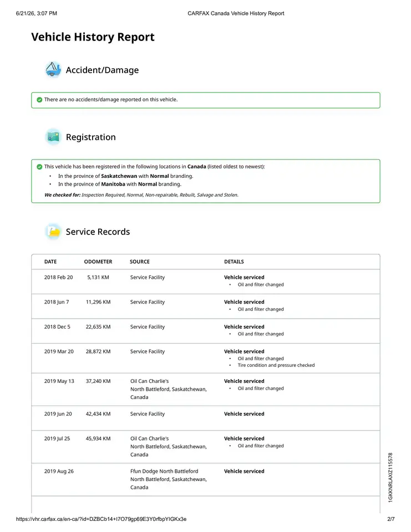Click Tire condition and pressure checked detail
411x532 pixels.
(276, 365)
